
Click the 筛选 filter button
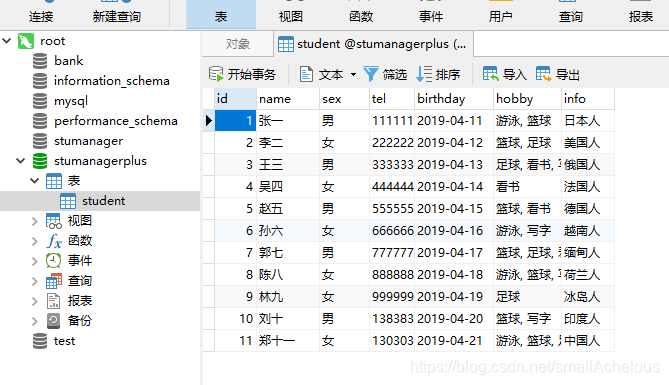(386, 75)
